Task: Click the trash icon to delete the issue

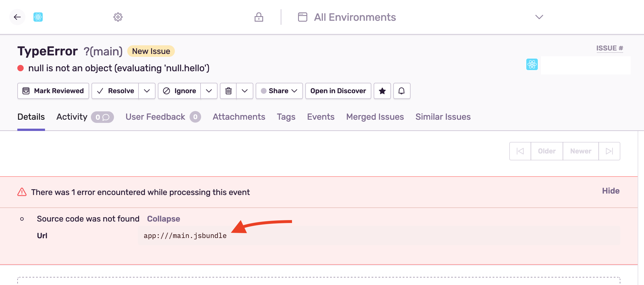Action: (228, 91)
